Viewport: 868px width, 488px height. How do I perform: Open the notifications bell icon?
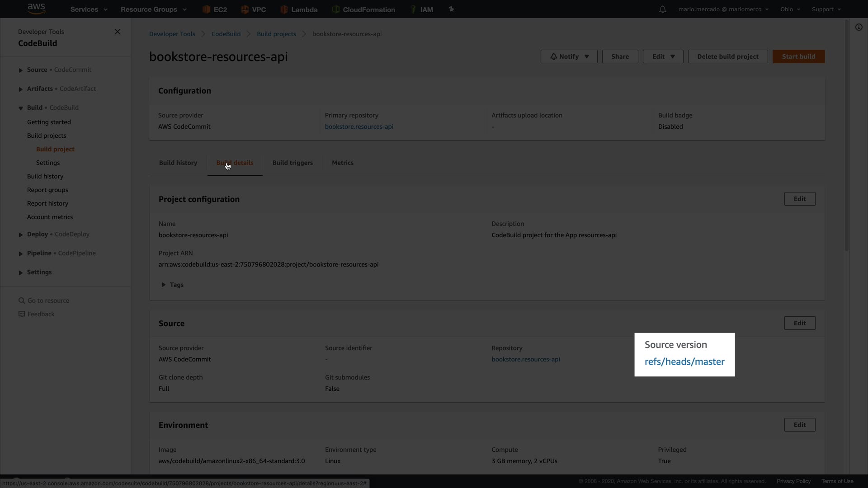[x=662, y=9]
